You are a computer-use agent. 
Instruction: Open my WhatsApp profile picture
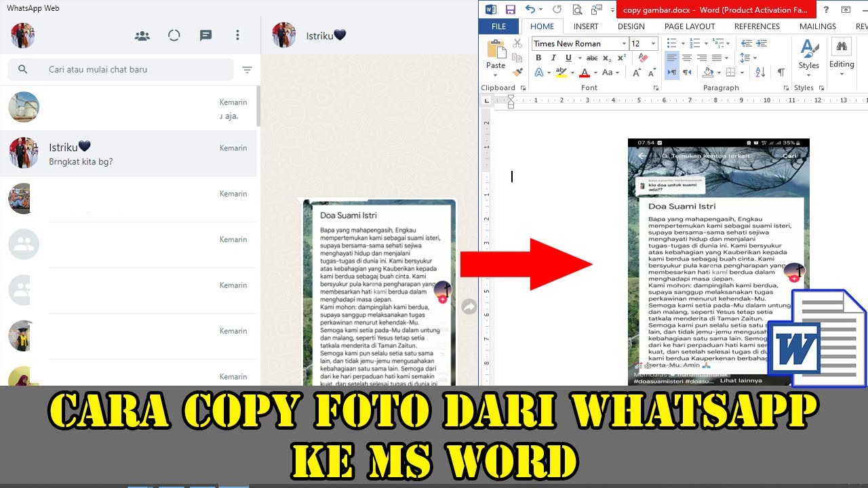23,35
